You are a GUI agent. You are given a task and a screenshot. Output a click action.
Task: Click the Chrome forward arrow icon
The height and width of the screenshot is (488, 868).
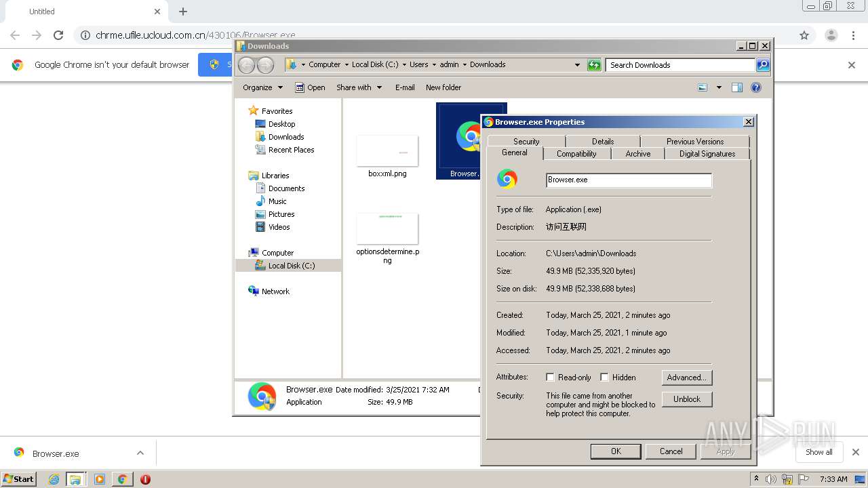click(37, 35)
